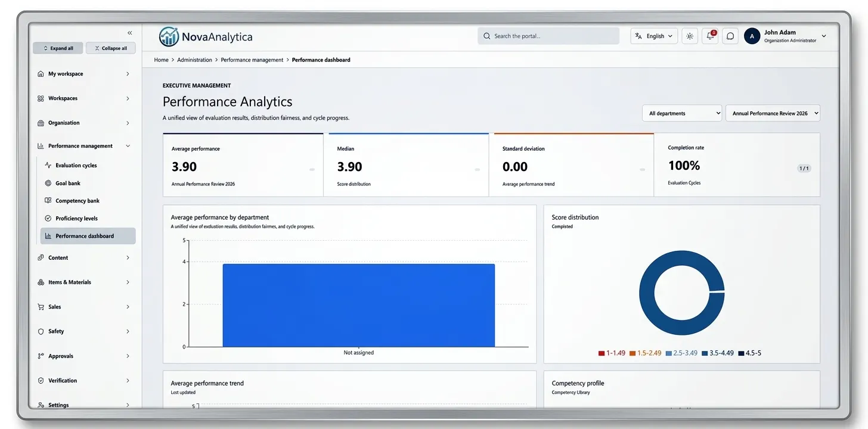The width and height of the screenshot is (868, 429).
Task: Click the Standard deviation 0.00 value
Action: 515,167
